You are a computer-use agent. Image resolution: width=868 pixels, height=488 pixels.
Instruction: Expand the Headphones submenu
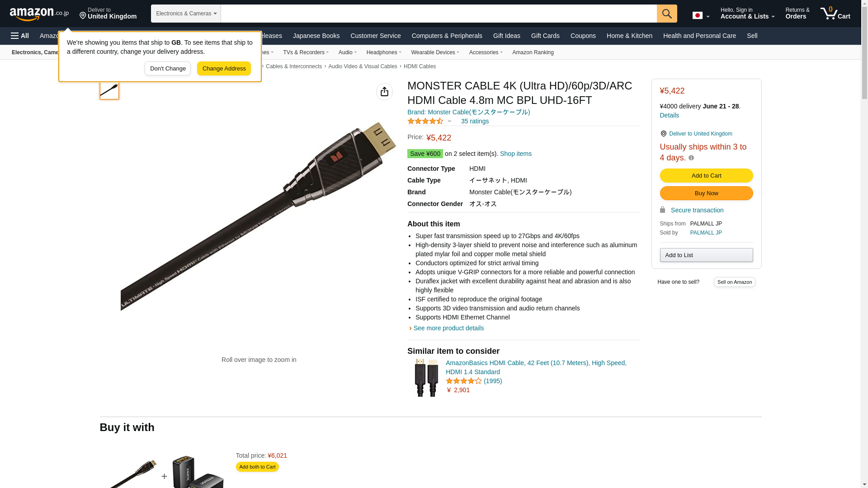pyautogui.click(x=384, y=52)
